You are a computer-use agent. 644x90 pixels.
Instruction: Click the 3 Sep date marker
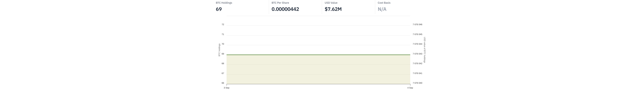click(226, 88)
